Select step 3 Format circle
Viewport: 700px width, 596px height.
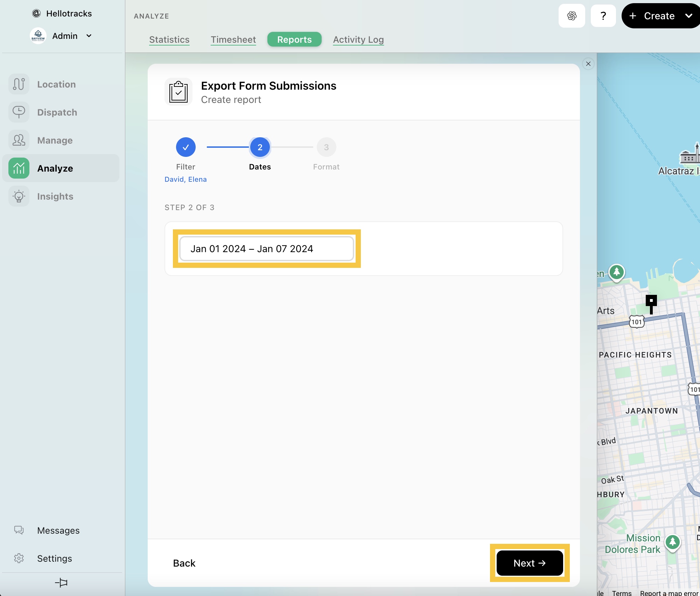coord(326,147)
